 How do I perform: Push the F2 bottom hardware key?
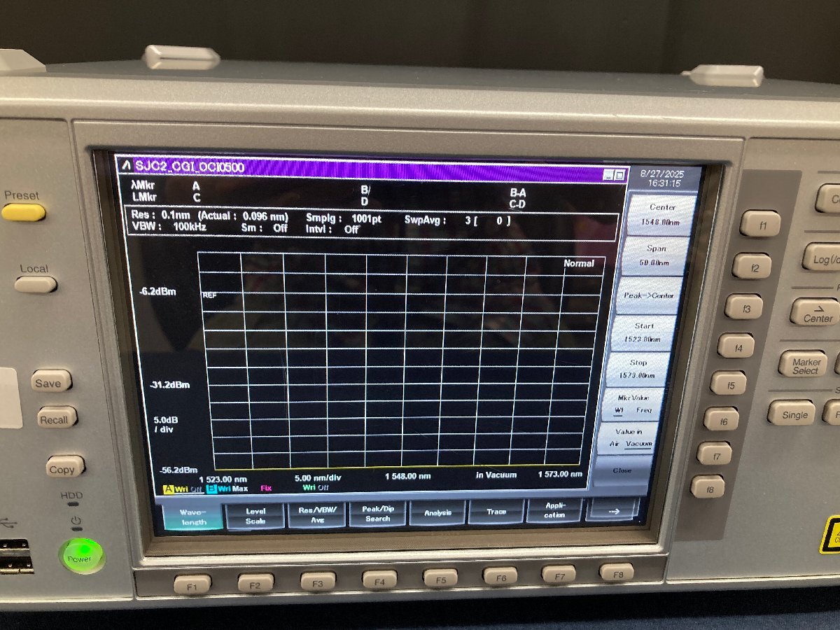pyautogui.click(x=255, y=582)
